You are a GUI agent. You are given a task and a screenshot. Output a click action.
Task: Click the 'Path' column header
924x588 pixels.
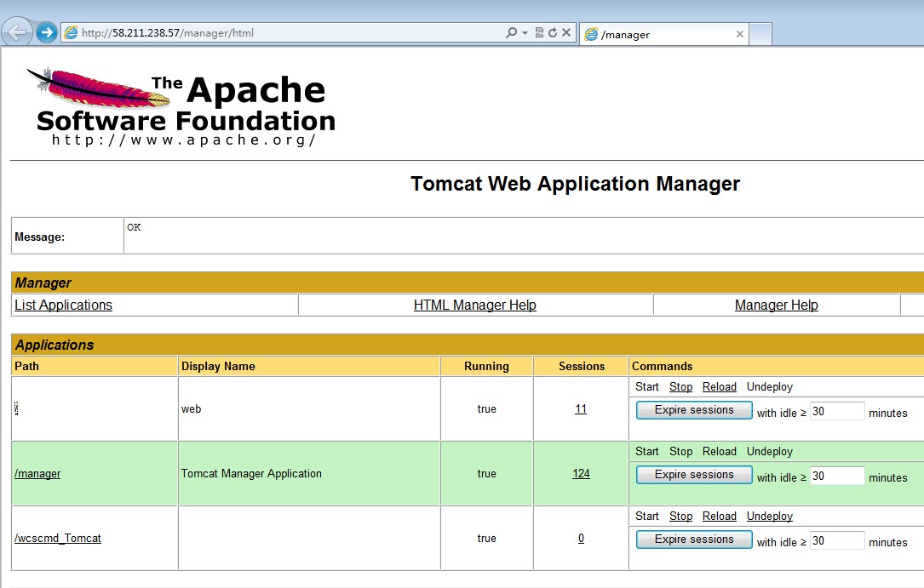[x=95, y=366]
